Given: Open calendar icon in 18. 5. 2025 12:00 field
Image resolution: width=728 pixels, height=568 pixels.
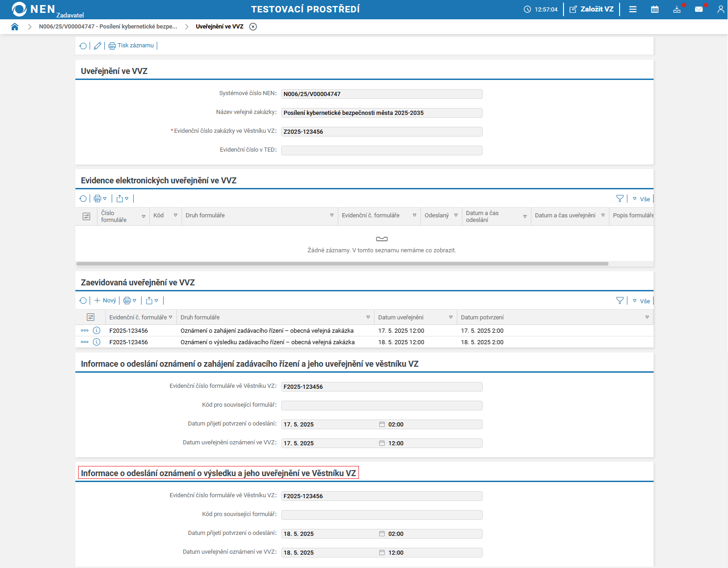Looking at the screenshot, I should point(381,552).
